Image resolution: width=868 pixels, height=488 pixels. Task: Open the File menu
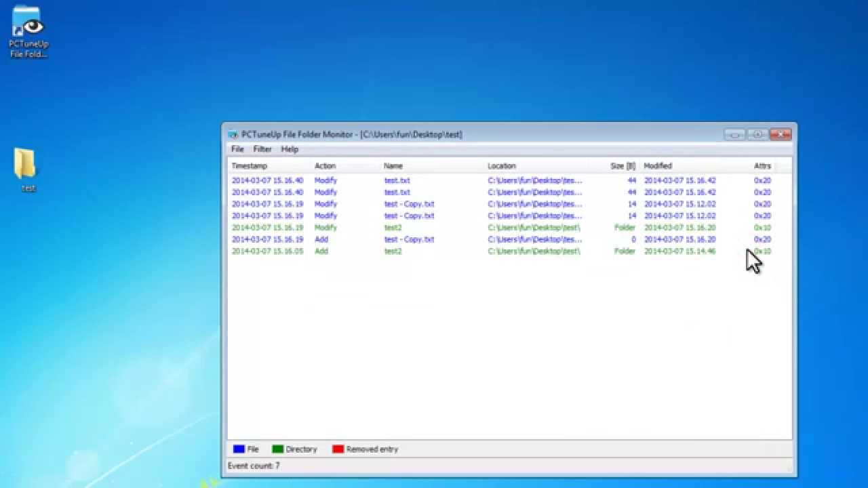point(237,149)
